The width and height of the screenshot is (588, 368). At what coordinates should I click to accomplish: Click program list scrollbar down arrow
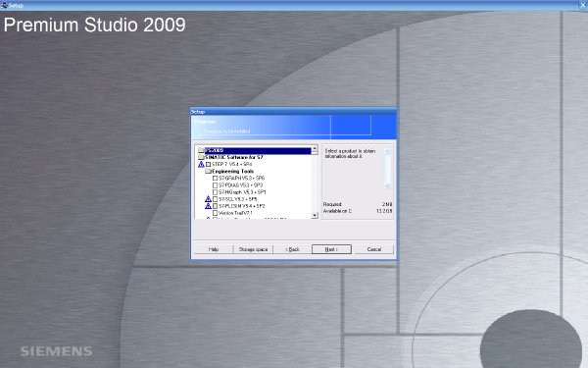[x=315, y=215]
